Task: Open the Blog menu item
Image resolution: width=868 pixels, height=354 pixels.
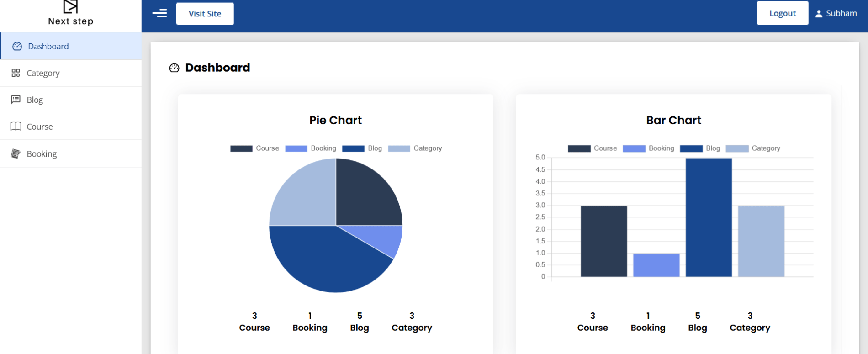Action: pyautogui.click(x=71, y=100)
